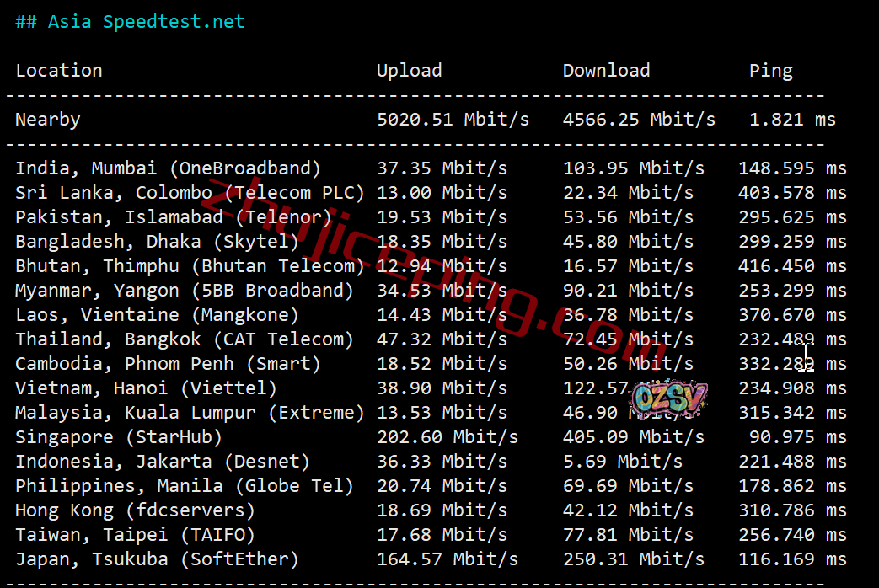Click Indonesia, Jakarta (Desnet) entry
Image resolution: width=879 pixels, height=588 pixels.
click(163, 462)
